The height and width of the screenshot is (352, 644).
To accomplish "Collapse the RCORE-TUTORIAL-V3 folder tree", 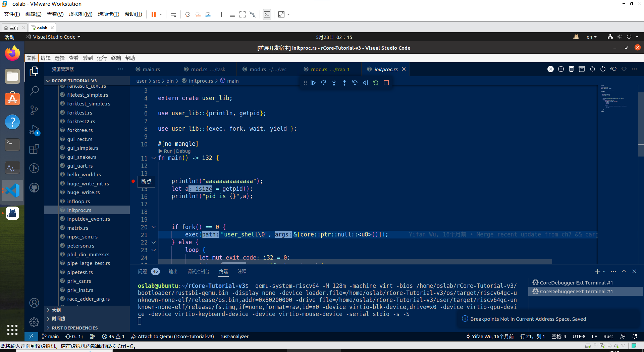I will point(87,81).
